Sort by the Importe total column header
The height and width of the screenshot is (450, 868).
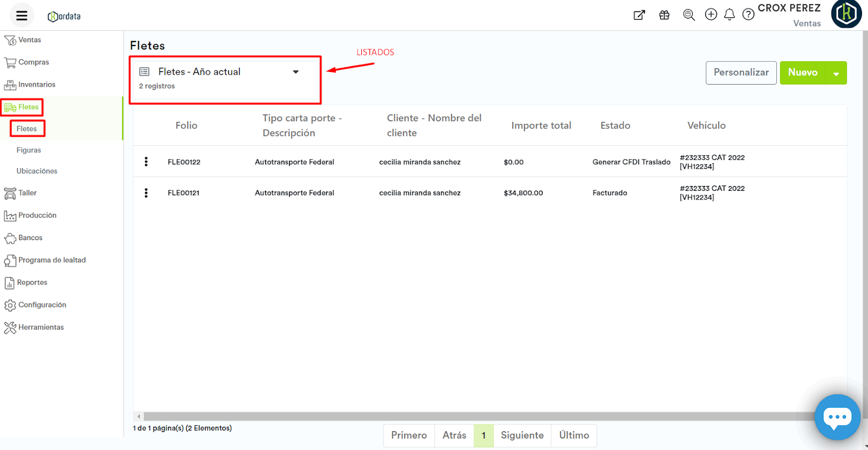(x=541, y=126)
